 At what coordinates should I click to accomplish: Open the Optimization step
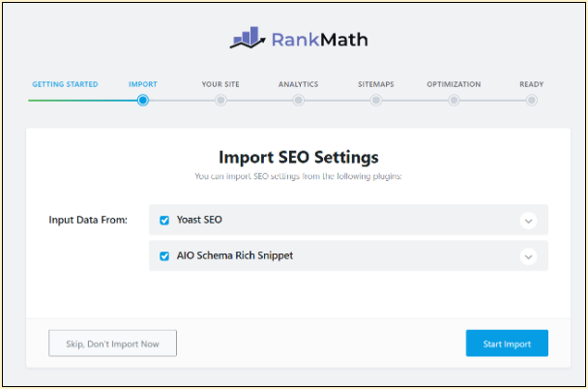coord(454,84)
